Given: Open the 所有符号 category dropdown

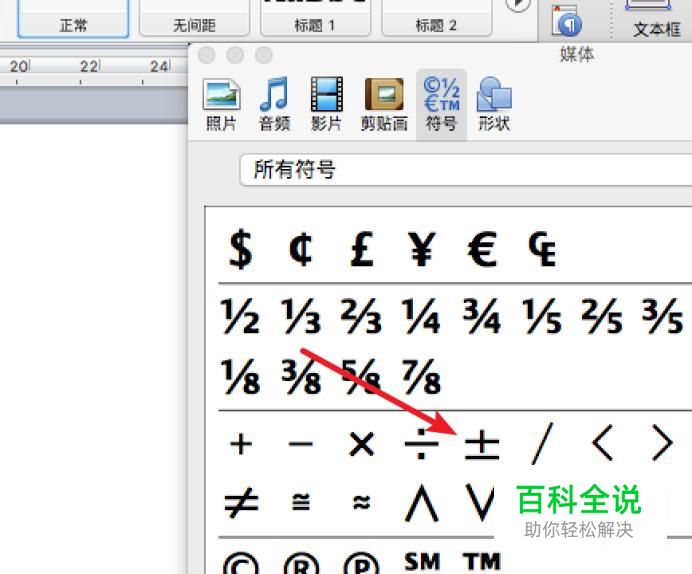Looking at the screenshot, I should pyautogui.click(x=466, y=170).
